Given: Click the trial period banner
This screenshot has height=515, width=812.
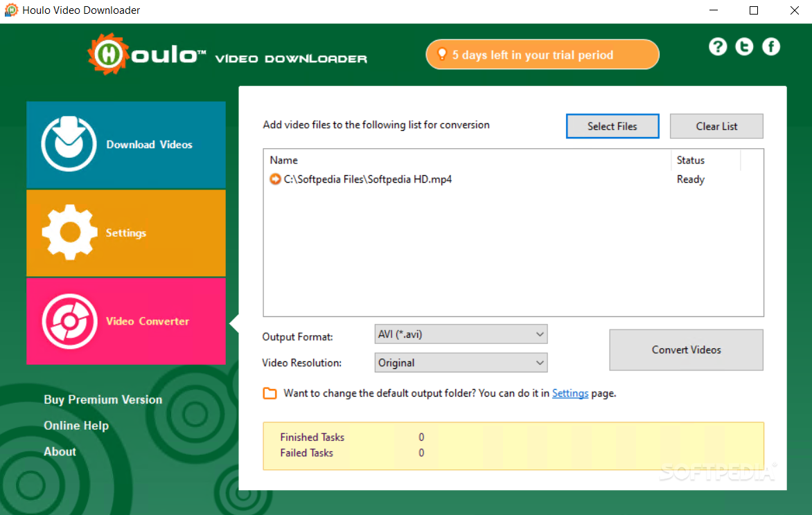Looking at the screenshot, I should point(542,55).
